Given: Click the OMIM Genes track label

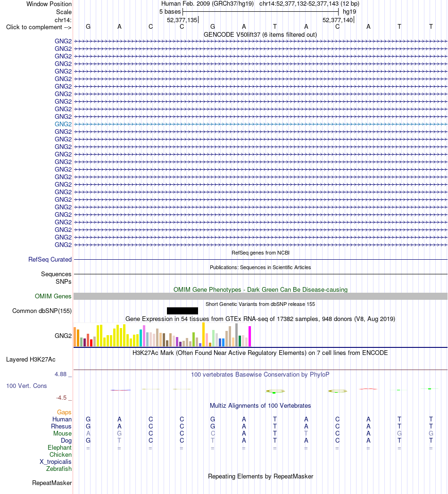Looking at the screenshot, I should point(53,296).
